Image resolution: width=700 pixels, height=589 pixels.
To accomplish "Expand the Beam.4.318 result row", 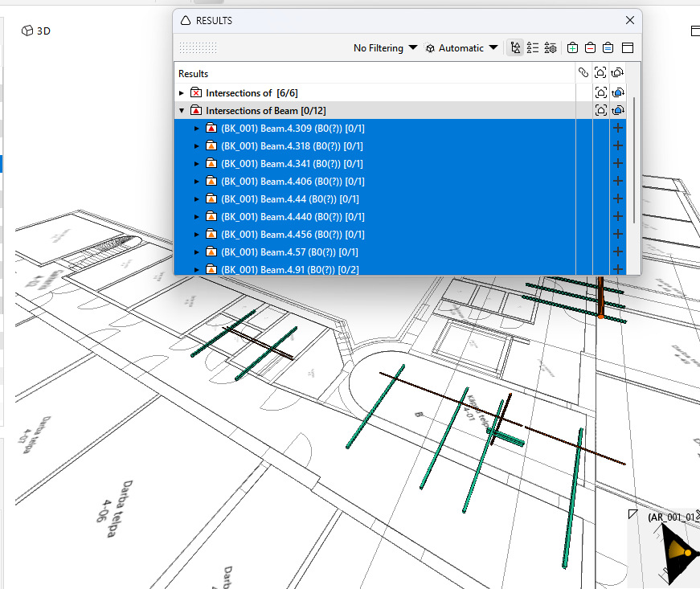I will click(196, 146).
